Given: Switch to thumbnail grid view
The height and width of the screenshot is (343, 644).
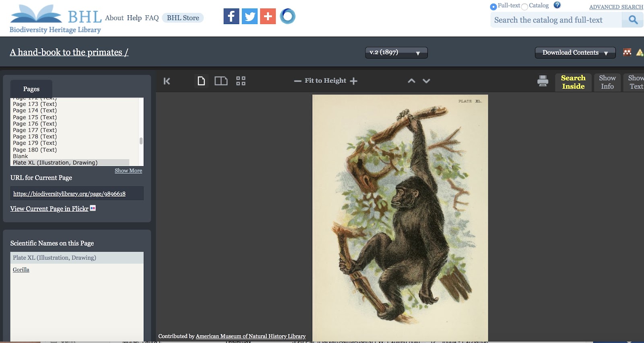Looking at the screenshot, I should click(x=241, y=81).
